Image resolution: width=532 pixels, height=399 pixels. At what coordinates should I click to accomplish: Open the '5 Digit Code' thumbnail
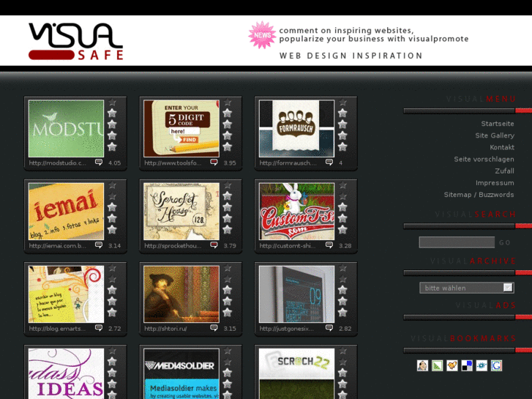[181, 128]
